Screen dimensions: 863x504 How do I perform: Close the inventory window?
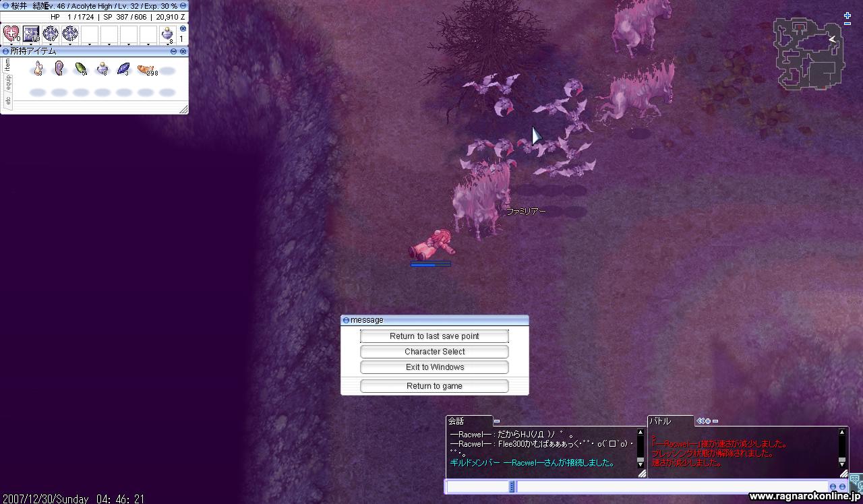click(183, 51)
